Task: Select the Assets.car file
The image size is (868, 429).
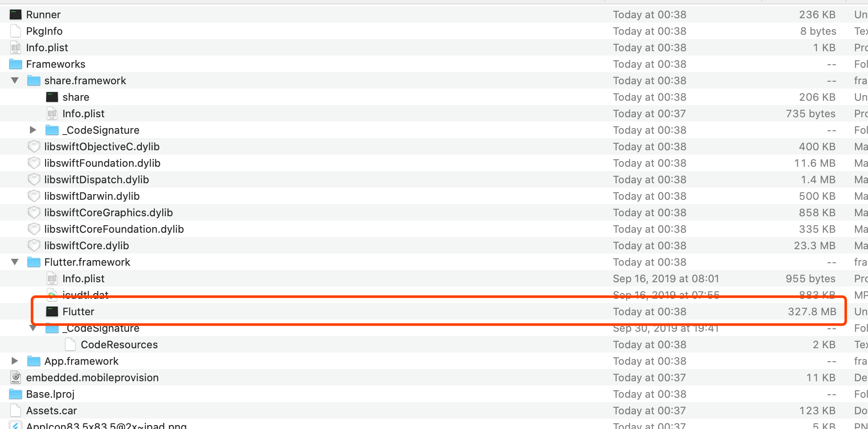Action: click(x=51, y=410)
